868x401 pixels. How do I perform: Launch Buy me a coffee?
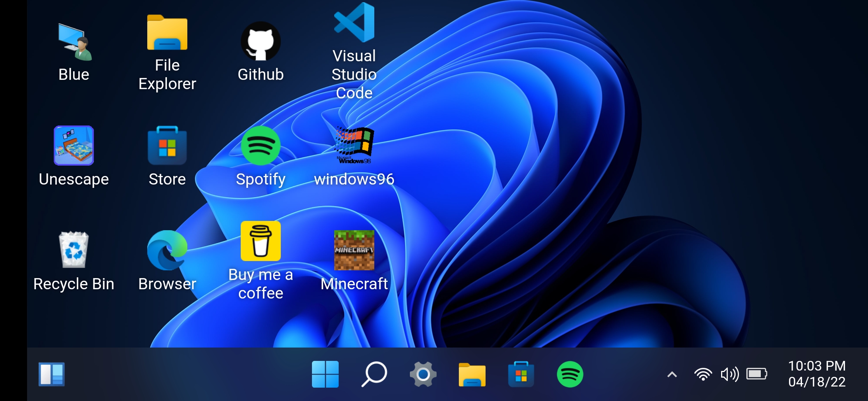click(261, 241)
